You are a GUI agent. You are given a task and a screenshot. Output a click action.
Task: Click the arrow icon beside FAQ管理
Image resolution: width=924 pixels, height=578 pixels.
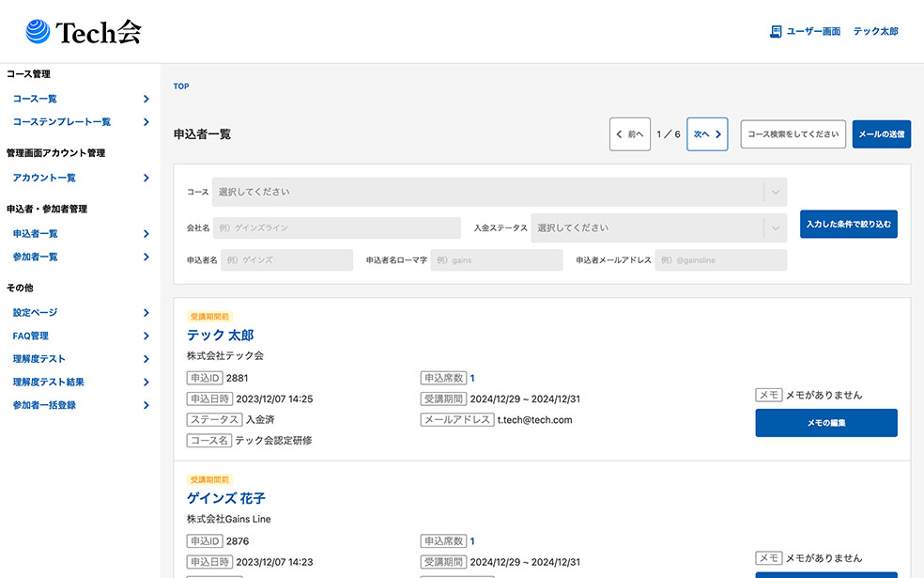coord(146,336)
